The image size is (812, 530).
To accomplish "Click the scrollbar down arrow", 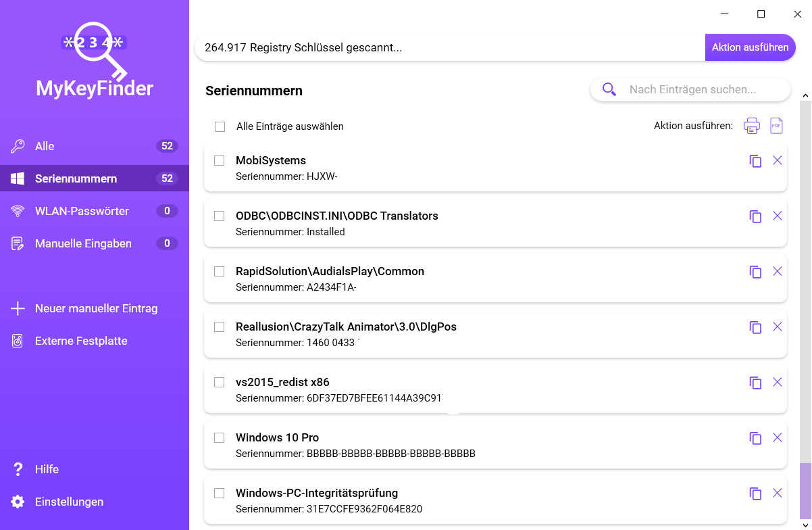I will tap(805, 525).
